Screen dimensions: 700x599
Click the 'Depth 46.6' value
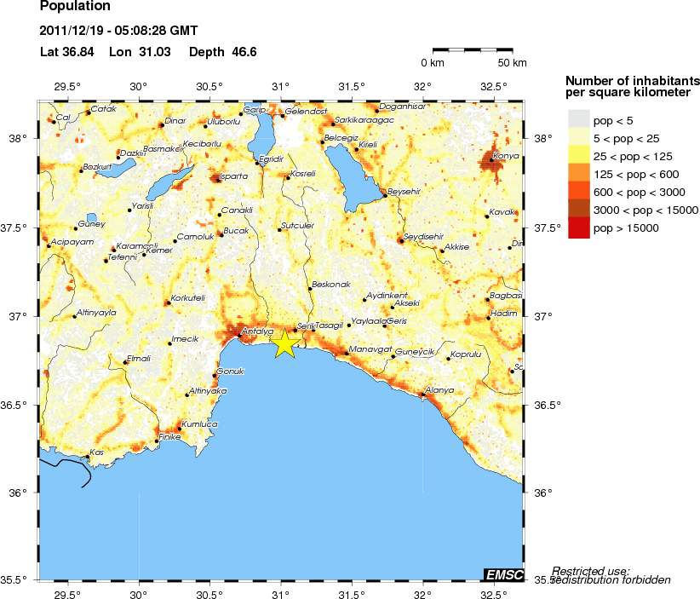(x=222, y=52)
